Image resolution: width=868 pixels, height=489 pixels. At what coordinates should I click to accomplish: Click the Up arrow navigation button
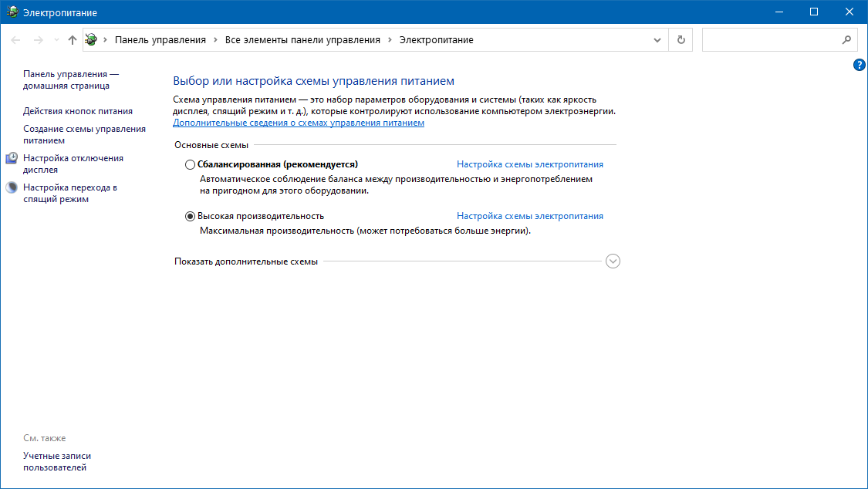(72, 40)
